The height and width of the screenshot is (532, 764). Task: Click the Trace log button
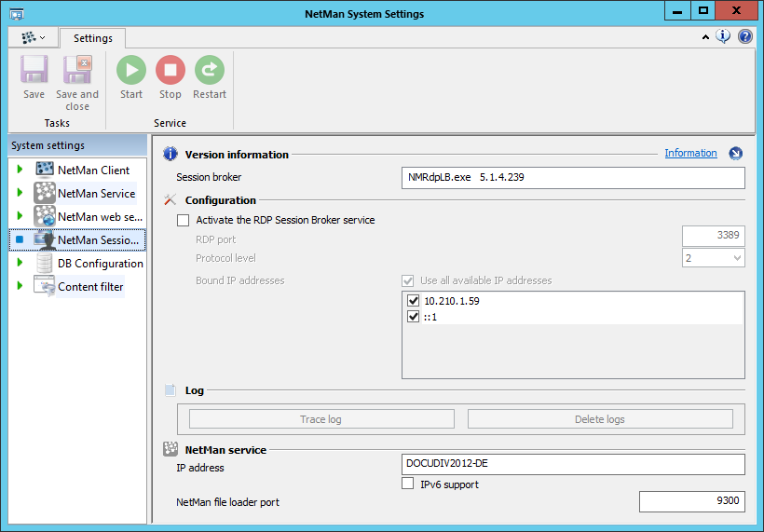[321, 419]
